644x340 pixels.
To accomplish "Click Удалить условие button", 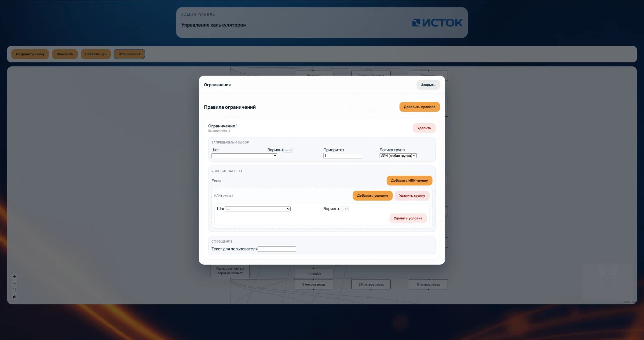I will coord(408,218).
